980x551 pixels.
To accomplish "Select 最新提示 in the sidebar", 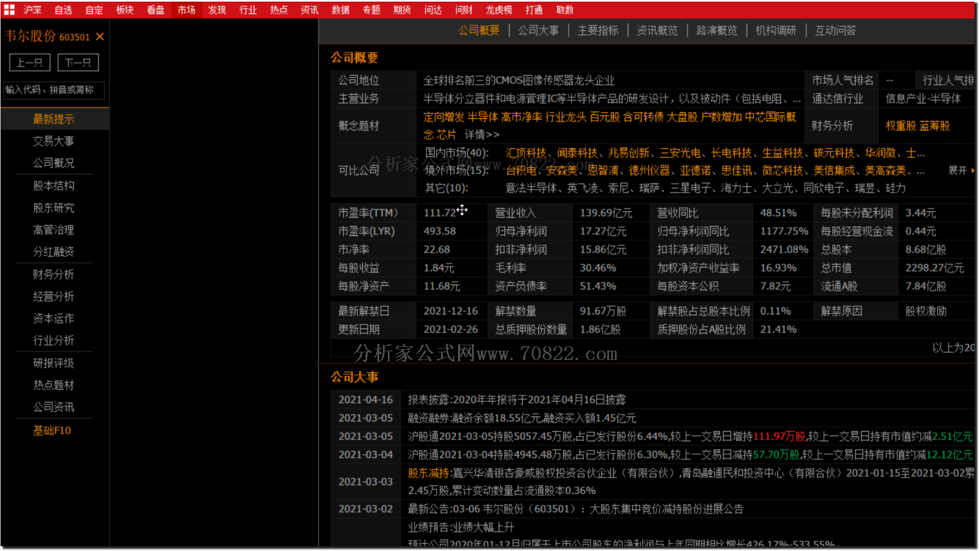I will [x=54, y=119].
